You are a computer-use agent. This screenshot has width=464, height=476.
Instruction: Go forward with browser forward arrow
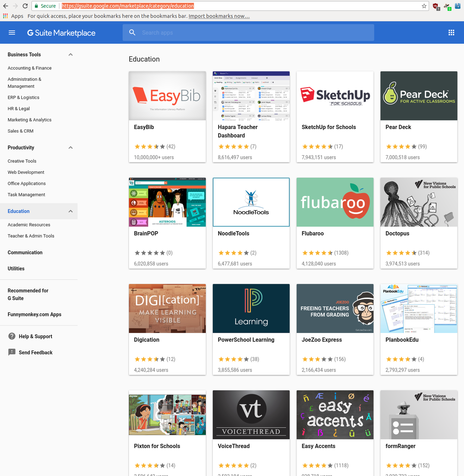[x=15, y=6]
